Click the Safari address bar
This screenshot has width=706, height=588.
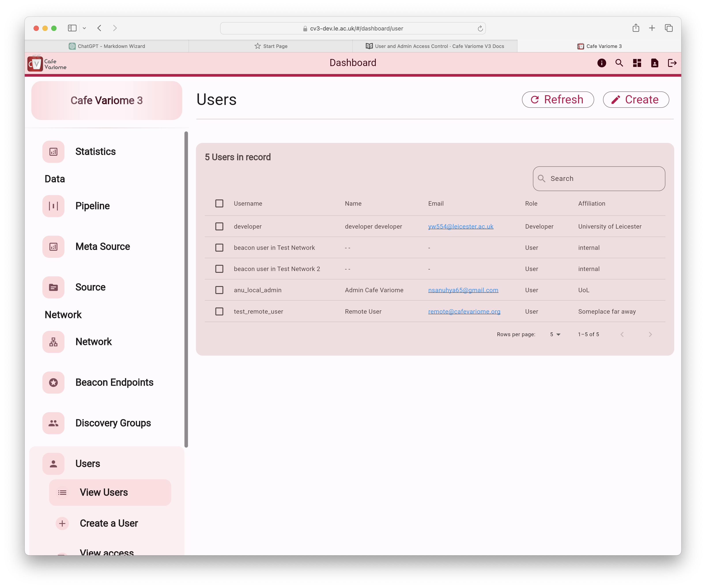pos(353,28)
